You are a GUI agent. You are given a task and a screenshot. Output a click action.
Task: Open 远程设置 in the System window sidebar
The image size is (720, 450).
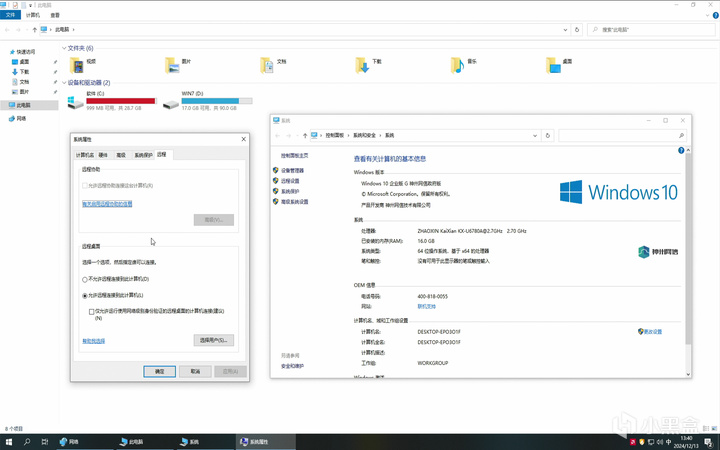pyautogui.click(x=290, y=181)
